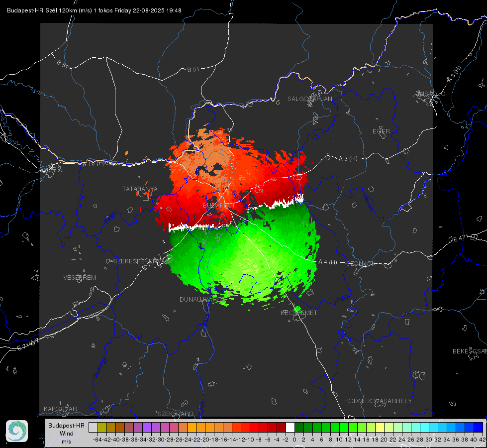
Task: Select the blue 'Somogy' county label
Action: point(100,368)
